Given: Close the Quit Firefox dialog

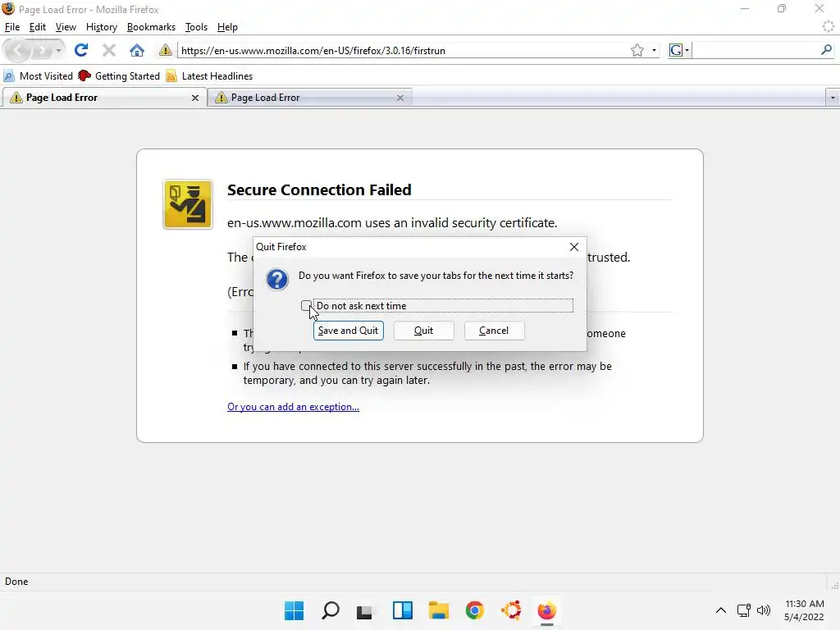Looking at the screenshot, I should (x=573, y=247).
